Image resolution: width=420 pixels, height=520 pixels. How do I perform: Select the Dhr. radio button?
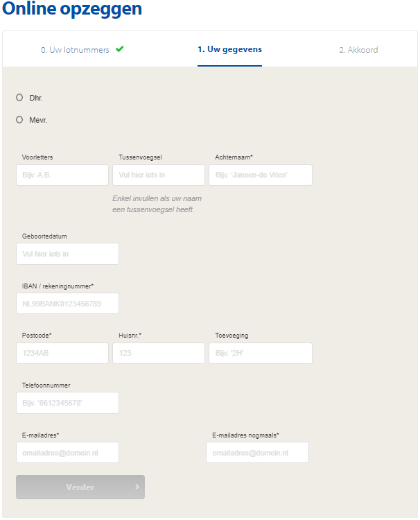pyautogui.click(x=19, y=97)
